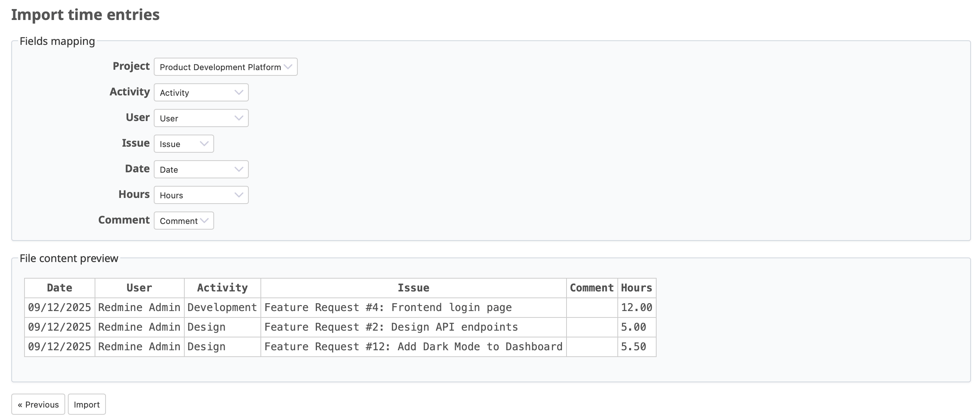
Task: Click the Hours column header in preview
Action: point(636,288)
